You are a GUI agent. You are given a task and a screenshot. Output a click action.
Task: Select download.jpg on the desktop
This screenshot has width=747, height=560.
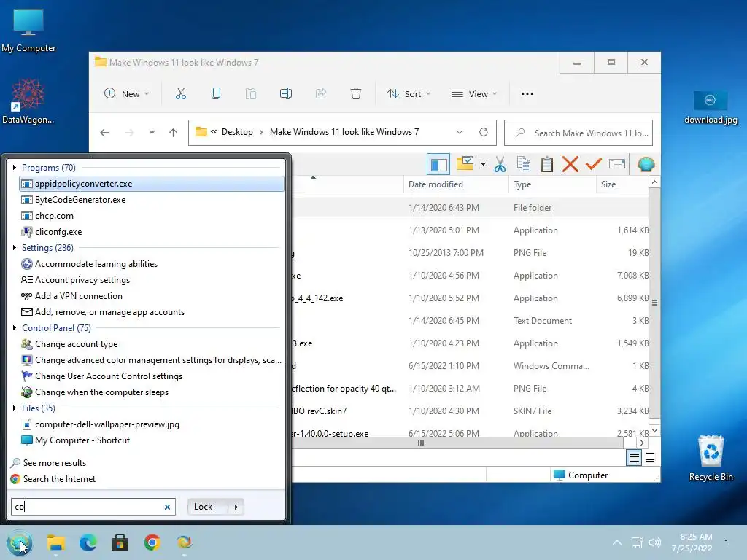711,108
